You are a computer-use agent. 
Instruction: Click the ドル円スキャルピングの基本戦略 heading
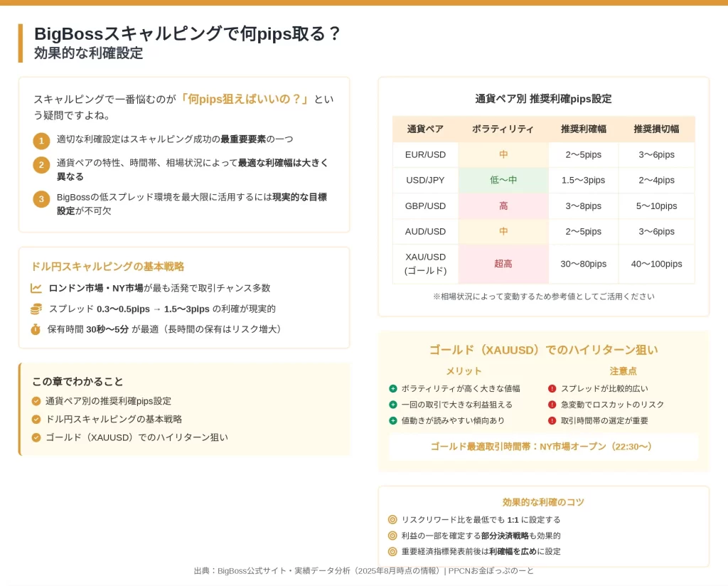(x=108, y=267)
